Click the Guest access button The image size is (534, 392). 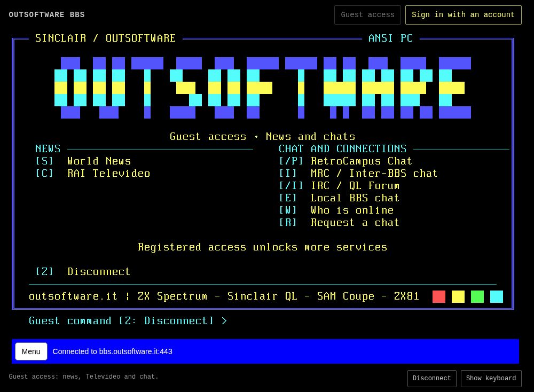coord(367,14)
